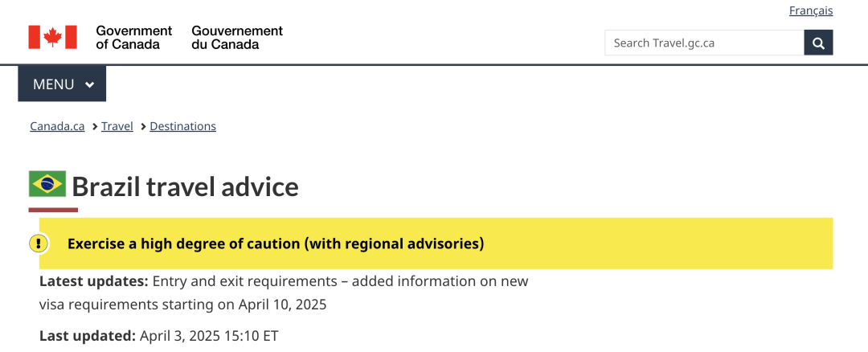
Task: Click the red underline bar below the heading
Action: tap(53, 210)
